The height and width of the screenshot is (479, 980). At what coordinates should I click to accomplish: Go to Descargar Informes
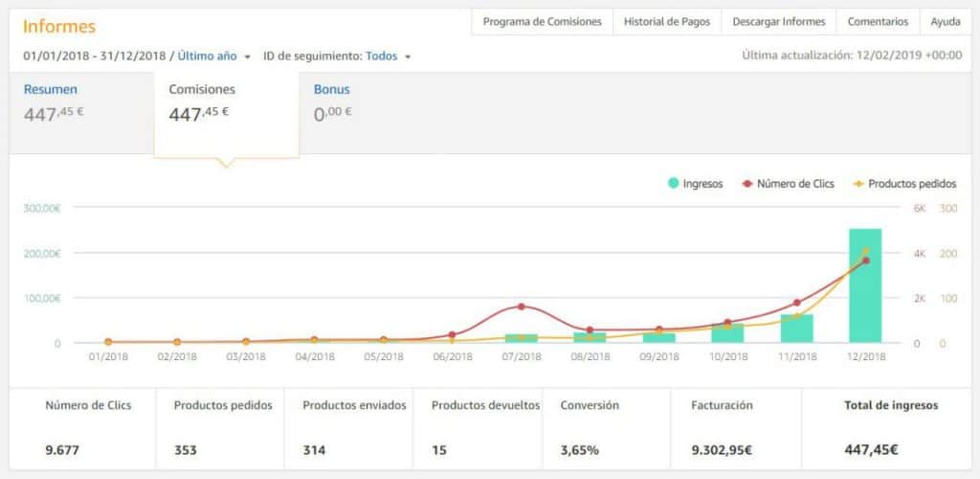point(779,22)
